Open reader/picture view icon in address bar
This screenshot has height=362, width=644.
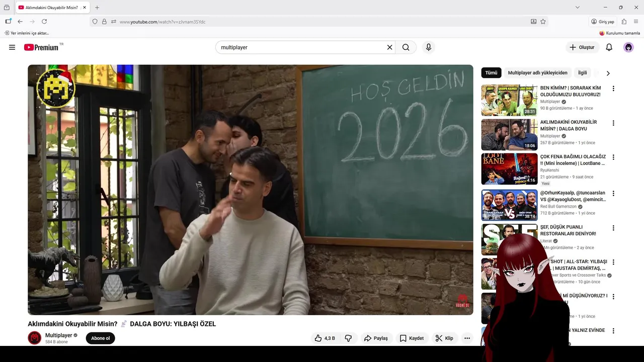coord(533,22)
